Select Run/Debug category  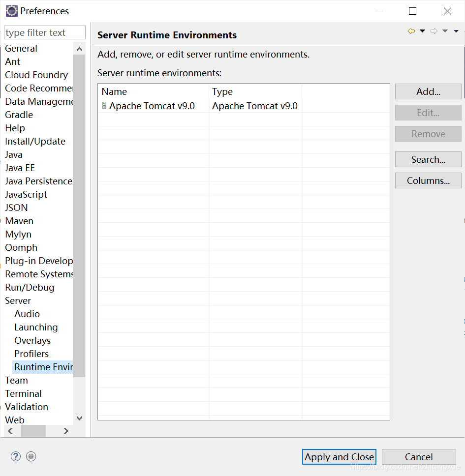(x=30, y=288)
